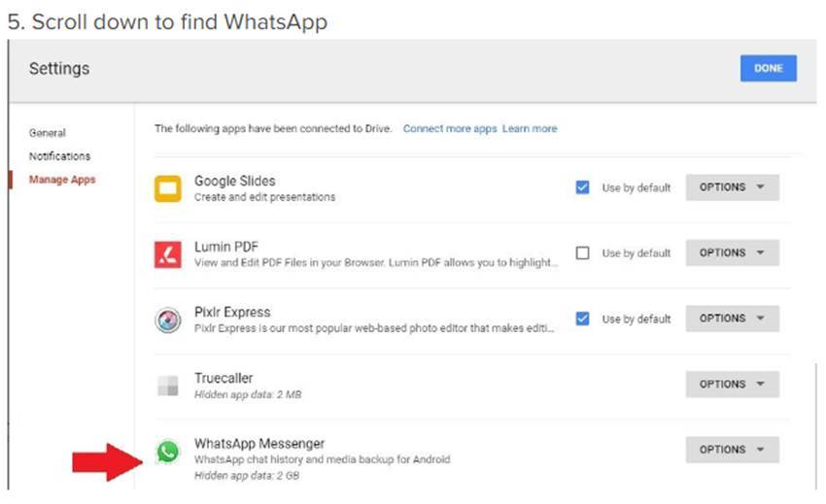Click the WhatsApp Messenger app name
Image resolution: width=826 pixels, height=504 pixels.
tap(259, 444)
